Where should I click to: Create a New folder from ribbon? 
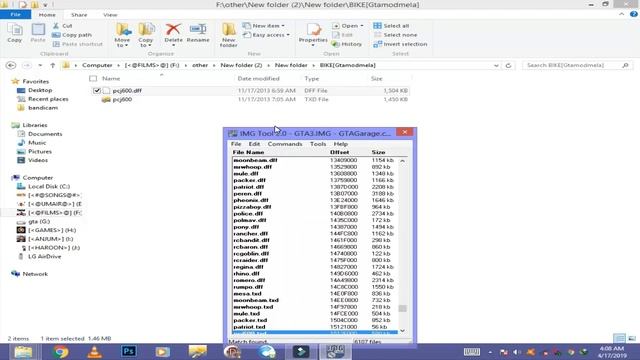(229, 35)
